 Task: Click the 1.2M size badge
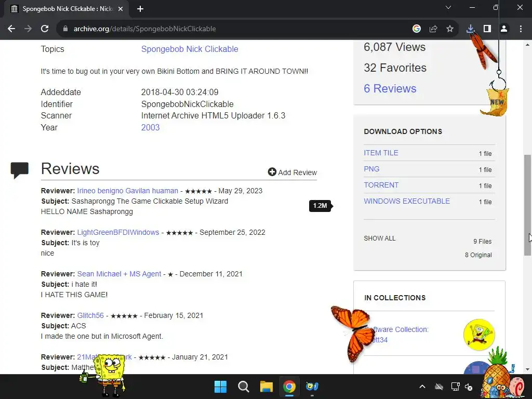tap(321, 206)
